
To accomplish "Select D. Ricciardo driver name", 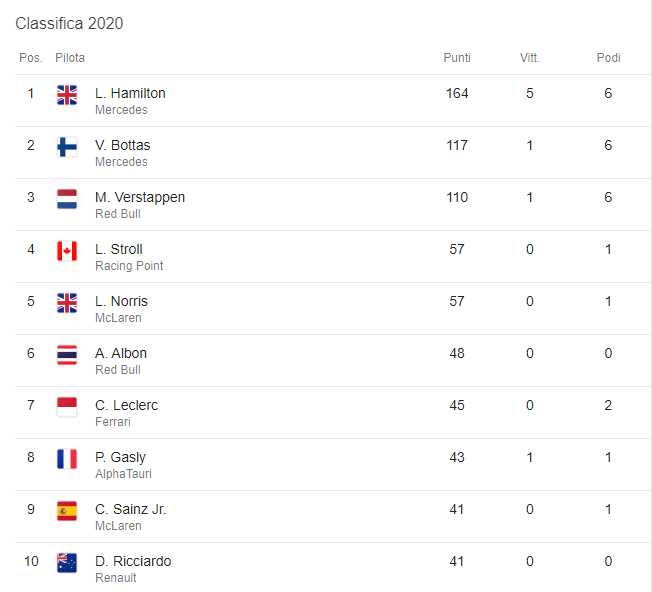I will click(133, 561).
